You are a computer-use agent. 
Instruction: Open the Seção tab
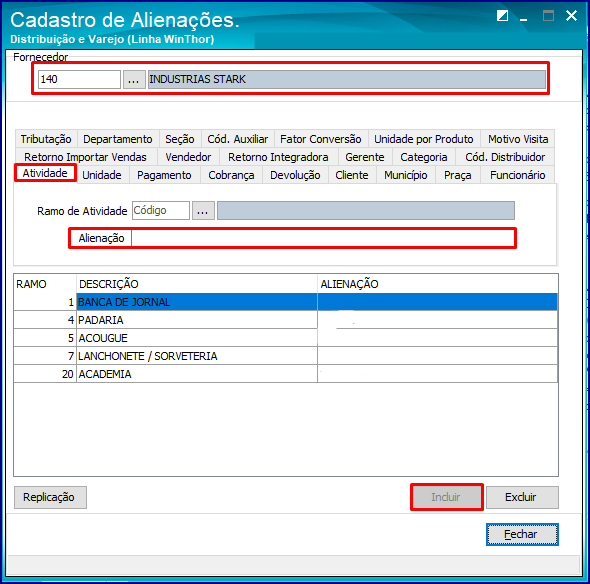point(180,139)
